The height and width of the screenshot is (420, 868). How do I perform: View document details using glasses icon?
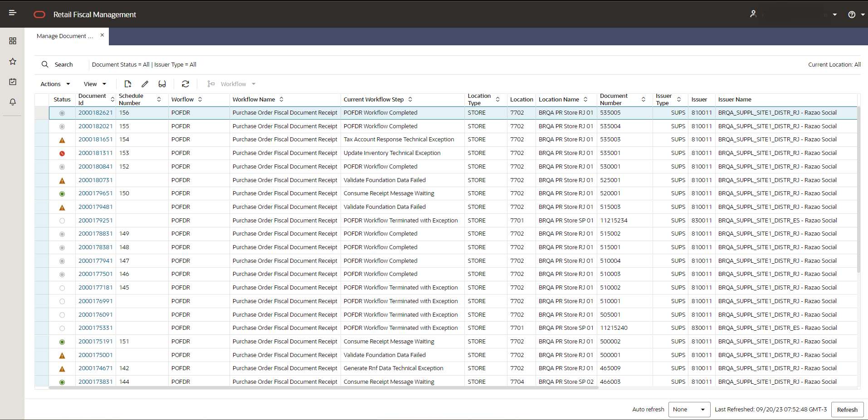coord(162,84)
